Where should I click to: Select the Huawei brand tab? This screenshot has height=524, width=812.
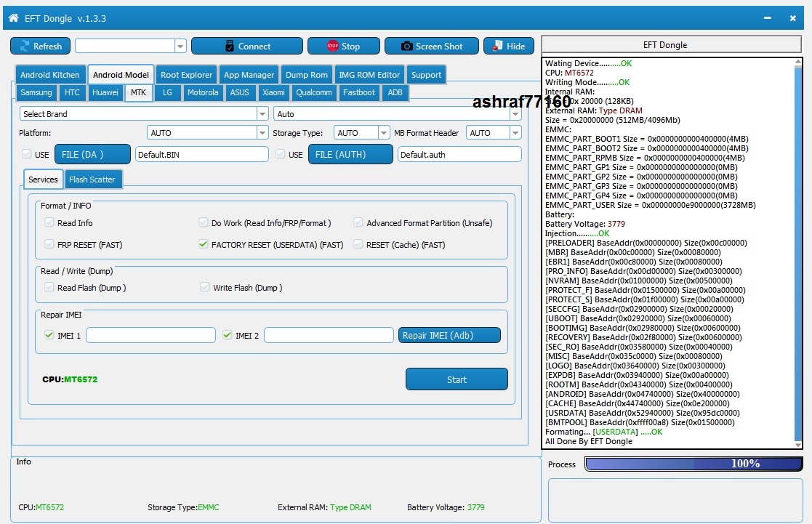105,92
